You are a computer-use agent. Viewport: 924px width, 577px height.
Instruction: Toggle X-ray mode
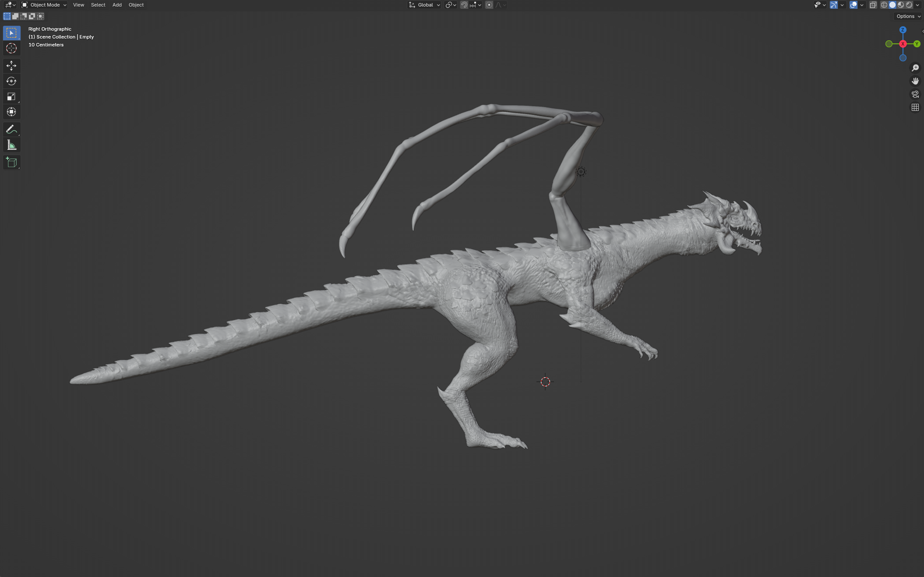[873, 5]
